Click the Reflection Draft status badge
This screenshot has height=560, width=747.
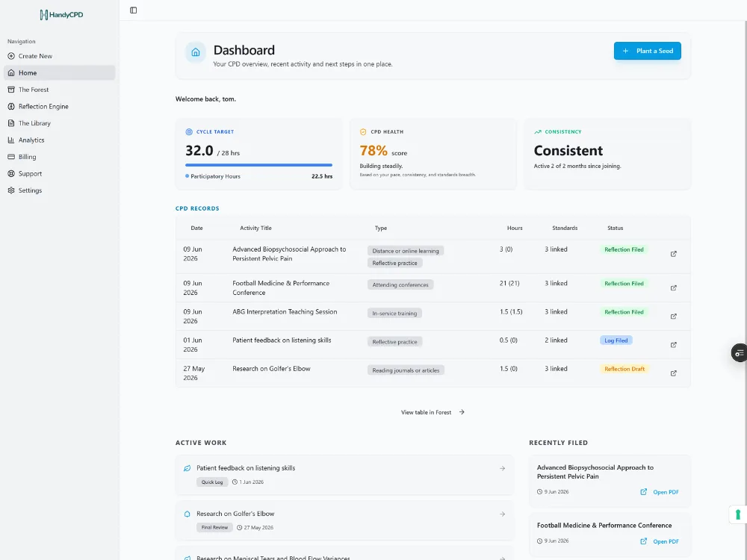pos(624,369)
